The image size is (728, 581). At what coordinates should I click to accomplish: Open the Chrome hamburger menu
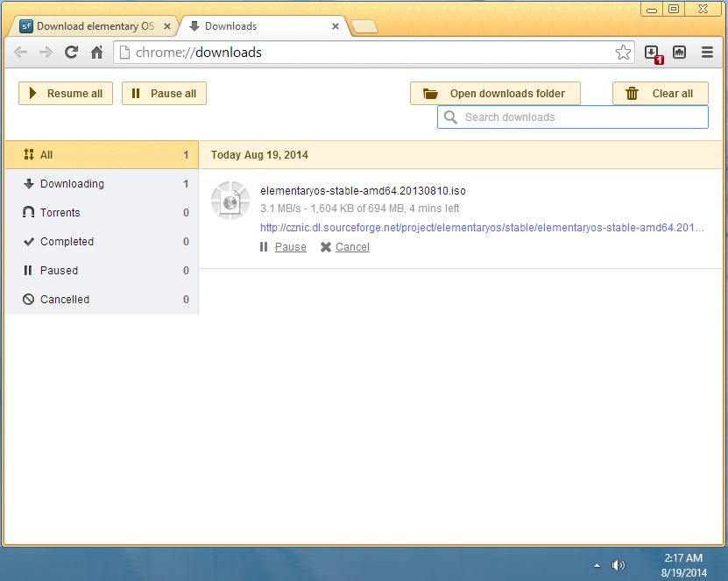pyautogui.click(x=707, y=52)
